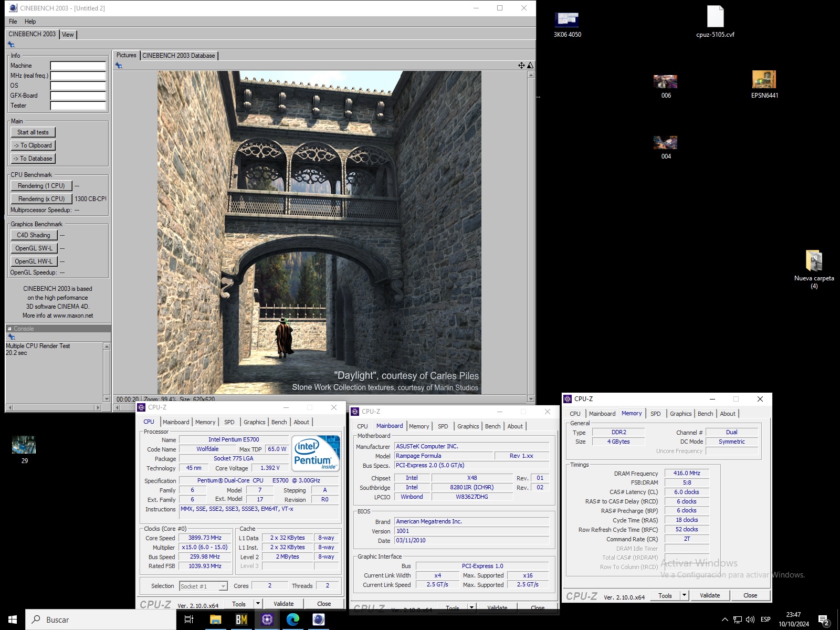Click console horizontal scrollbar right arrow

point(98,407)
